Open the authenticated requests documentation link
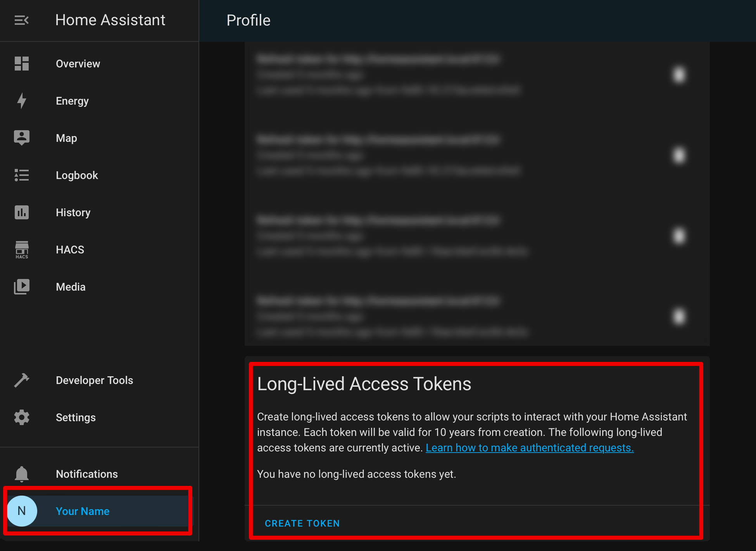This screenshot has height=551, width=756. click(x=529, y=448)
